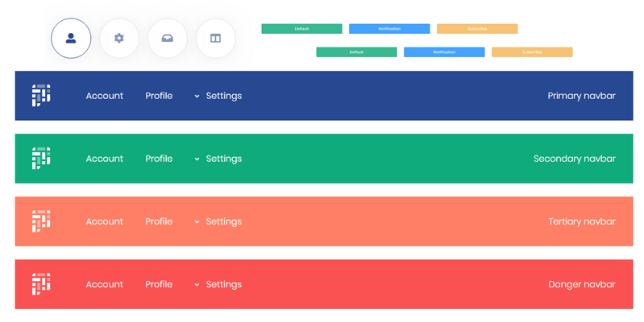
Task: Open Account in the green Secondary navbar
Action: [x=104, y=159]
